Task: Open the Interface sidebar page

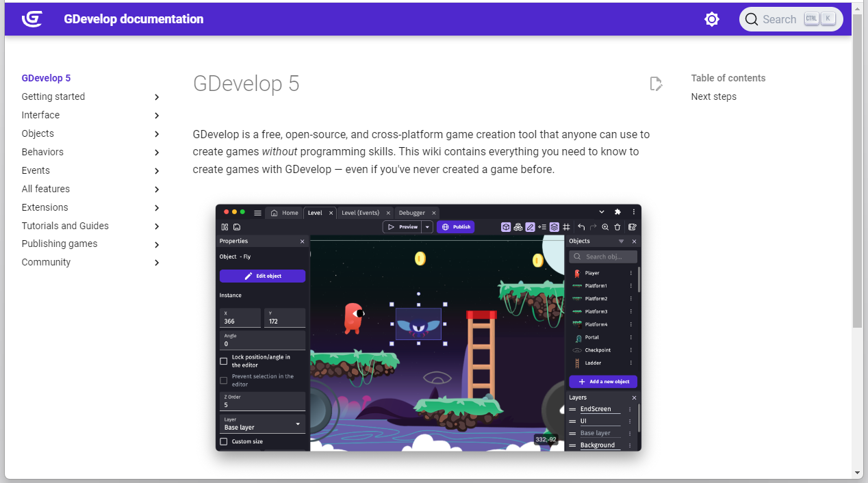Action: [40, 115]
